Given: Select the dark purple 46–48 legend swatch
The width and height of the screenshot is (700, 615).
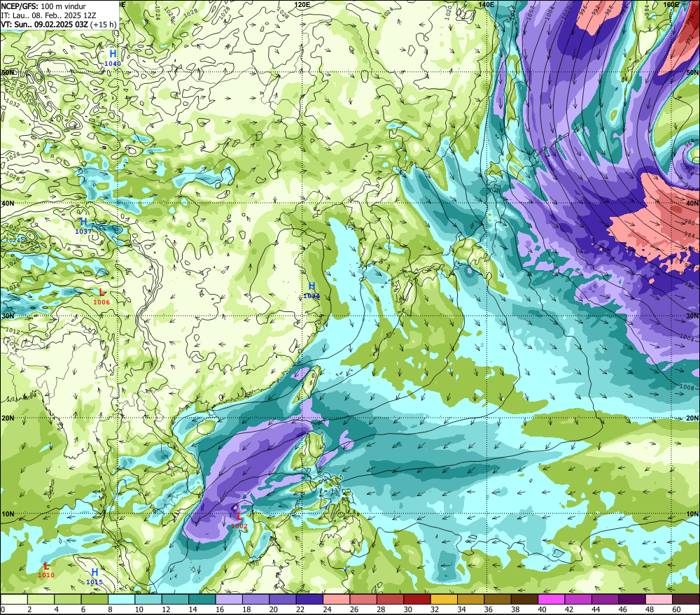Looking at the screenshot, I should [632, 600].
